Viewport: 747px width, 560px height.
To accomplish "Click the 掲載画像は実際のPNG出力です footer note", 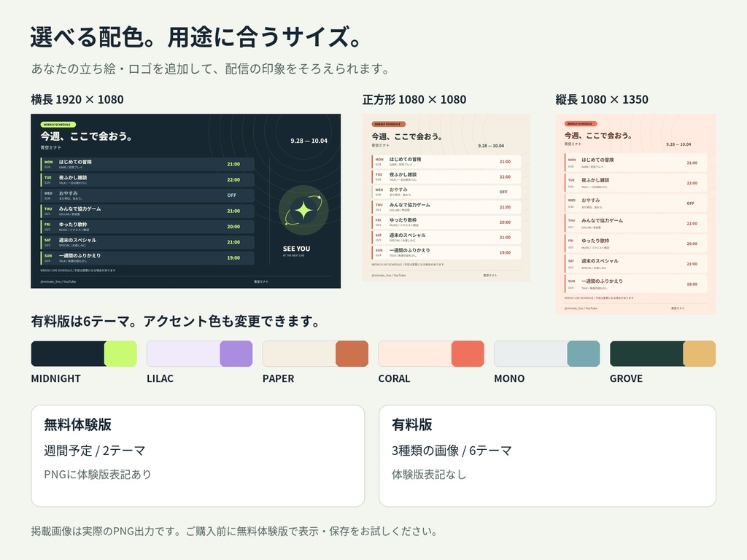I will (235, 532).
